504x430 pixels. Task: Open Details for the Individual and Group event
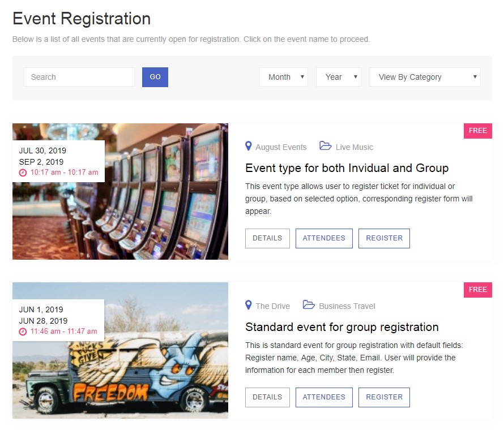tap(267, 238)
